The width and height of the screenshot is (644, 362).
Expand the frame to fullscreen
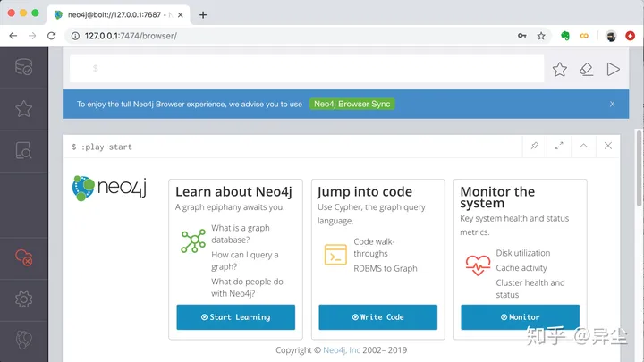coord(559,146)
